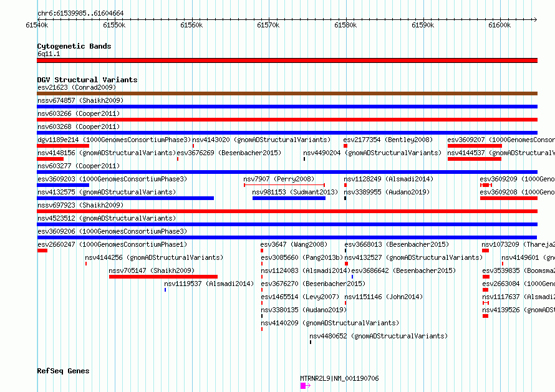This screenshot has width=555, height=392.
Task: Click the 61590k ruler position marker
Action: click(x=423, y=25)
